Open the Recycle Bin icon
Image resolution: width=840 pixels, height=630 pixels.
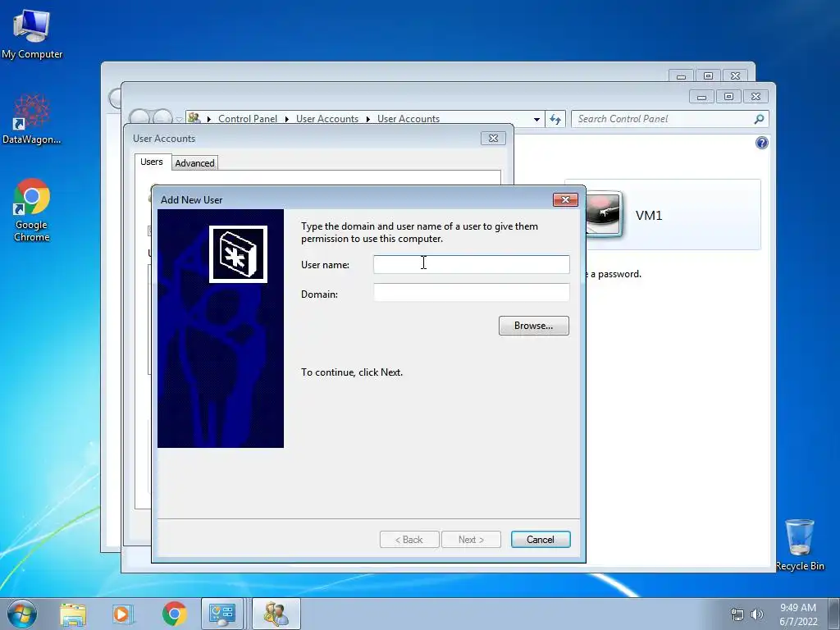click(800, 545)
